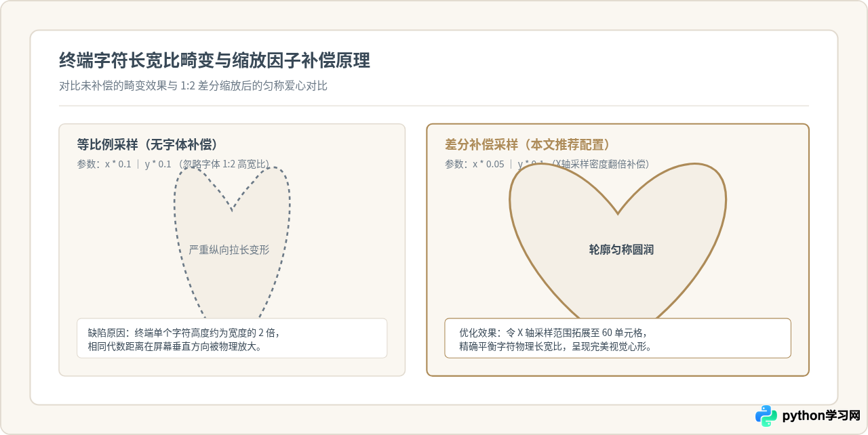Click the 轮廓匀称圆润 label
This screenshot has height=435, width=868.
pyautogui.click(x=621, y=249)
